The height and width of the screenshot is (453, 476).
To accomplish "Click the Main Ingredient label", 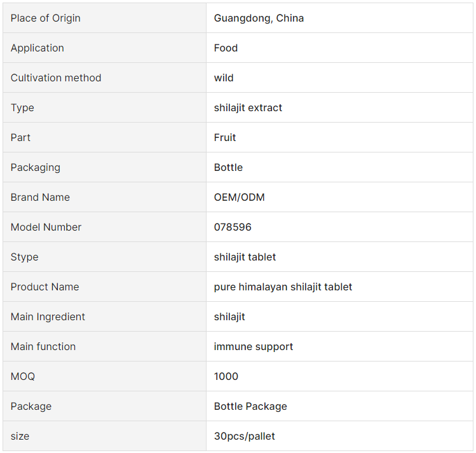I will 48,316.
